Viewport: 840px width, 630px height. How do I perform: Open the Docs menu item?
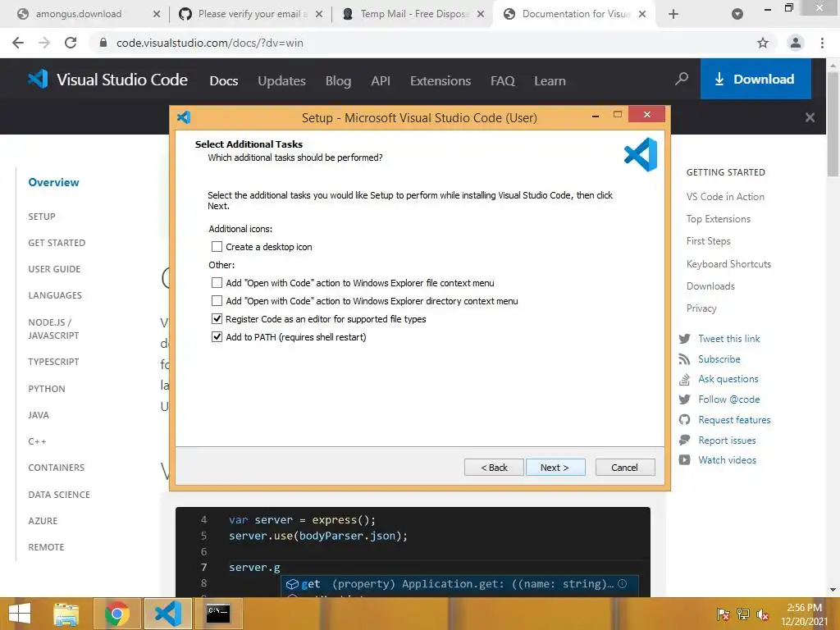click(224, 81)
